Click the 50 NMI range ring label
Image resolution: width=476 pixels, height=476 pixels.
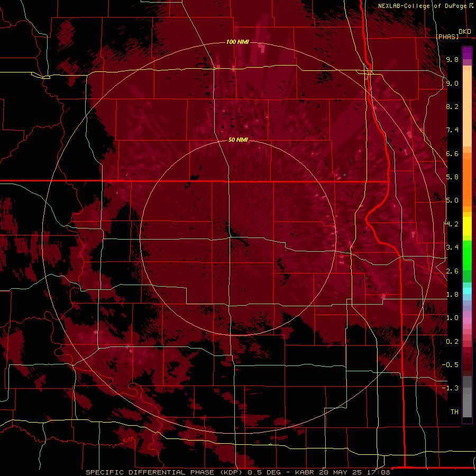point(238,140)
